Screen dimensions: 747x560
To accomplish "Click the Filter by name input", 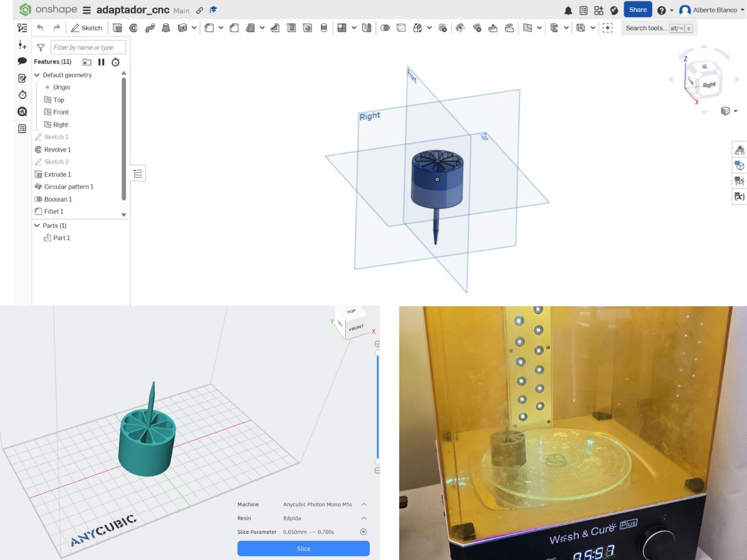I will (88, 47).
